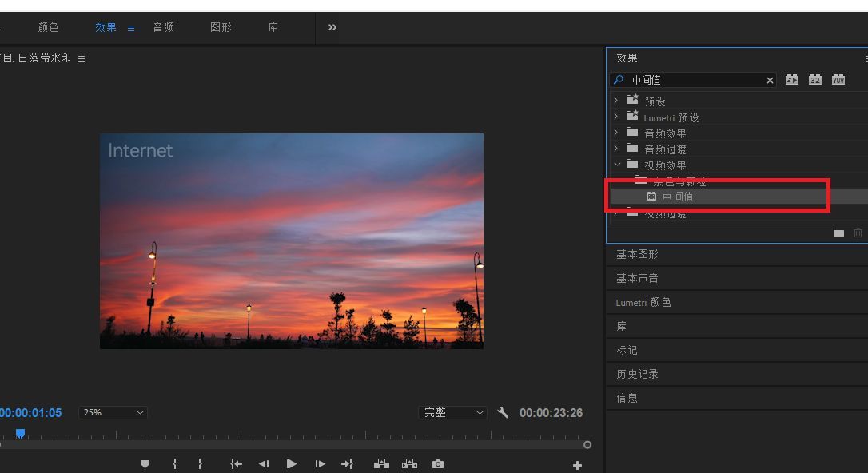Image resolution: width=868 pixels, height=473 pixels.
Task: Toggle the Accelerated Effects filter
Action: (791, 80)
